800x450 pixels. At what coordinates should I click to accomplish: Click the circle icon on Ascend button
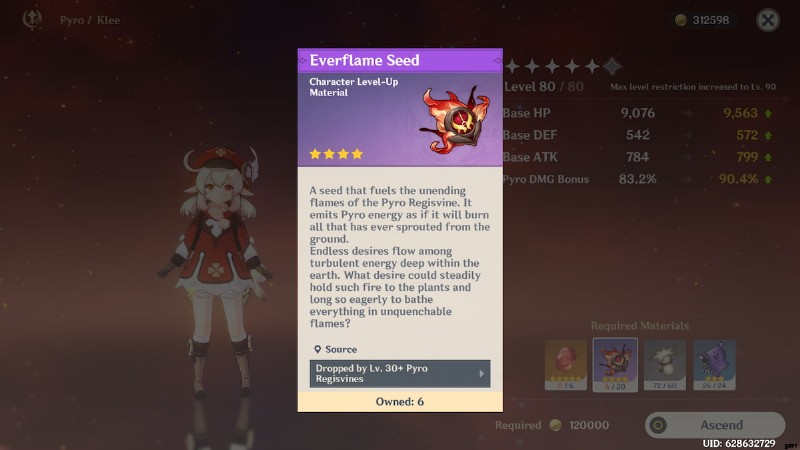(658, 425)
